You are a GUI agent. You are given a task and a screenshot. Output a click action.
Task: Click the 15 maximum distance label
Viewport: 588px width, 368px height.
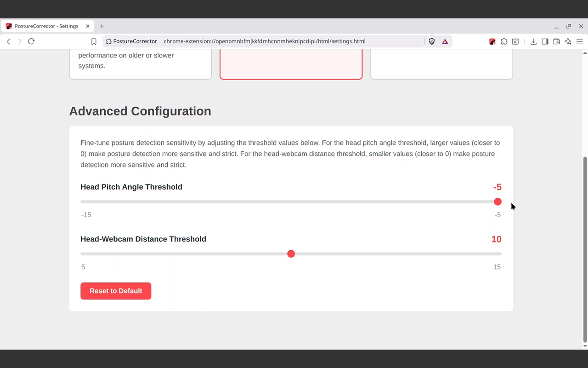tap(497, 267)
